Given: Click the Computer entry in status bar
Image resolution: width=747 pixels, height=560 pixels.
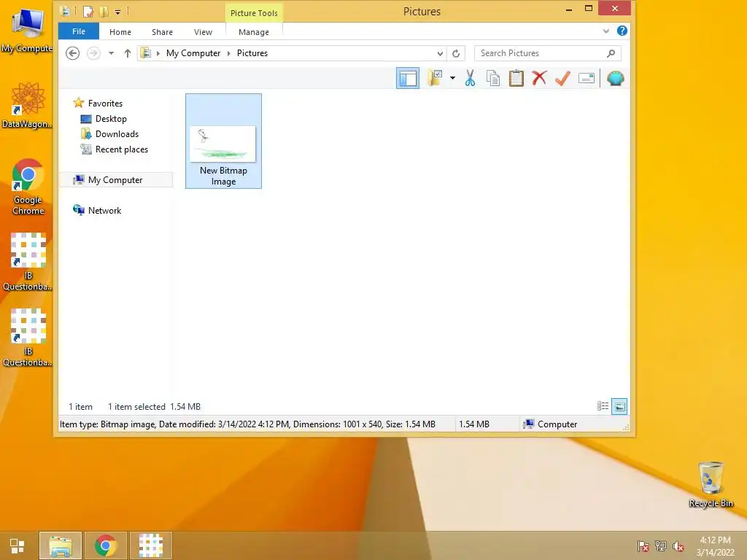Looking at the screenshot, I should [551, 424].
